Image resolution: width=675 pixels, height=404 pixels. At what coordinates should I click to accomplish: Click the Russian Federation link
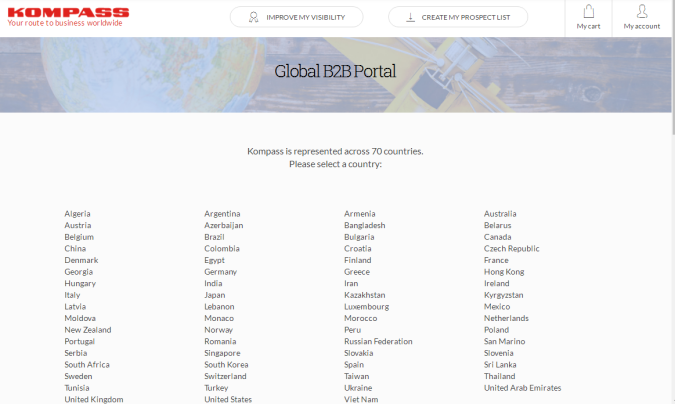tap(378, 341)
